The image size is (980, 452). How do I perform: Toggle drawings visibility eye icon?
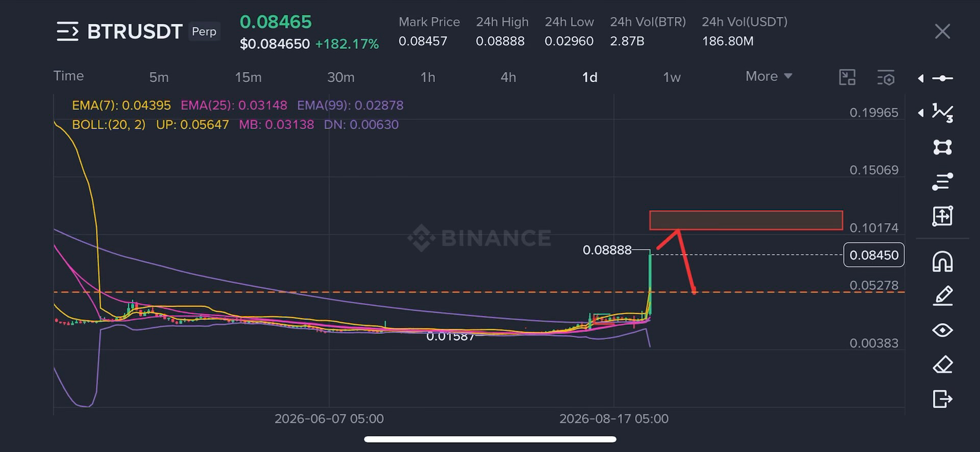pos(943,330)
